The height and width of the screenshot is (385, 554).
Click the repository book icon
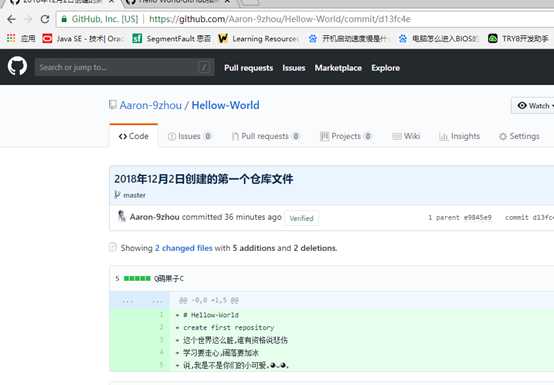coord(113,105)
